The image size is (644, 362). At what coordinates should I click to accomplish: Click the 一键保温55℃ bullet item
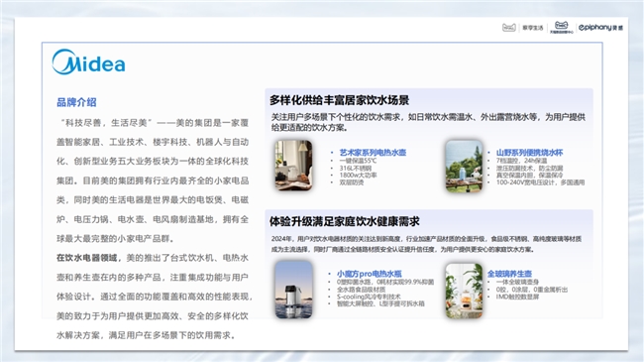click(x=358, y=161)
